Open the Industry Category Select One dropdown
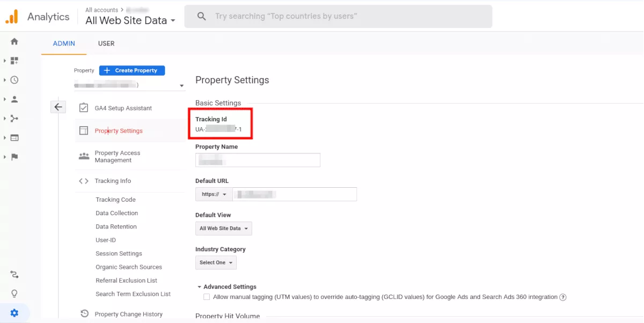Image resolution: width=644 pixels, height=323 pixels. click(216, 262)
